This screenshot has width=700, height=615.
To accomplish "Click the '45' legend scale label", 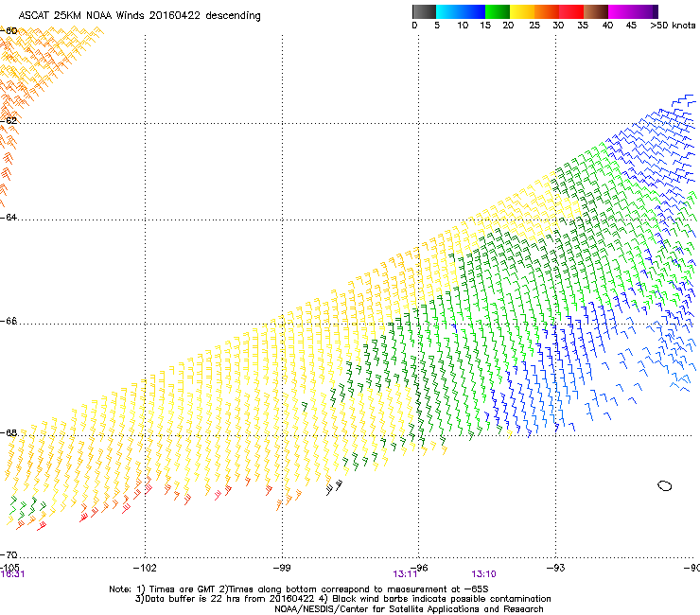I will (x=631, y=26).
